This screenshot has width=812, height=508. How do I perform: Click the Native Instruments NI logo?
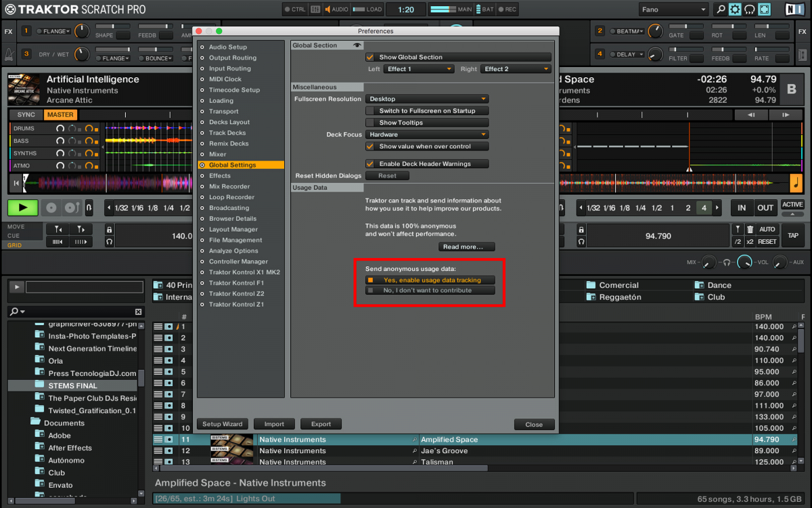point(796,9)
